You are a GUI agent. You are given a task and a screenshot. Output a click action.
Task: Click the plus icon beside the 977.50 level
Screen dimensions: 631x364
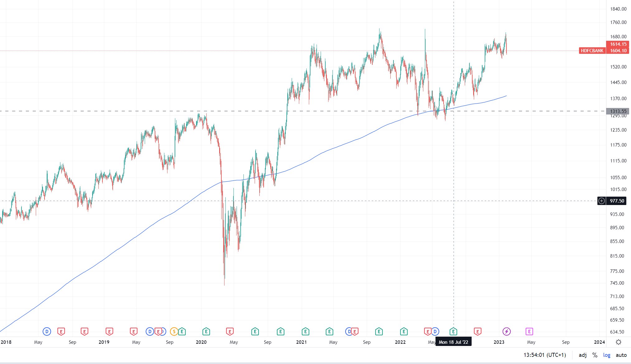601,201
